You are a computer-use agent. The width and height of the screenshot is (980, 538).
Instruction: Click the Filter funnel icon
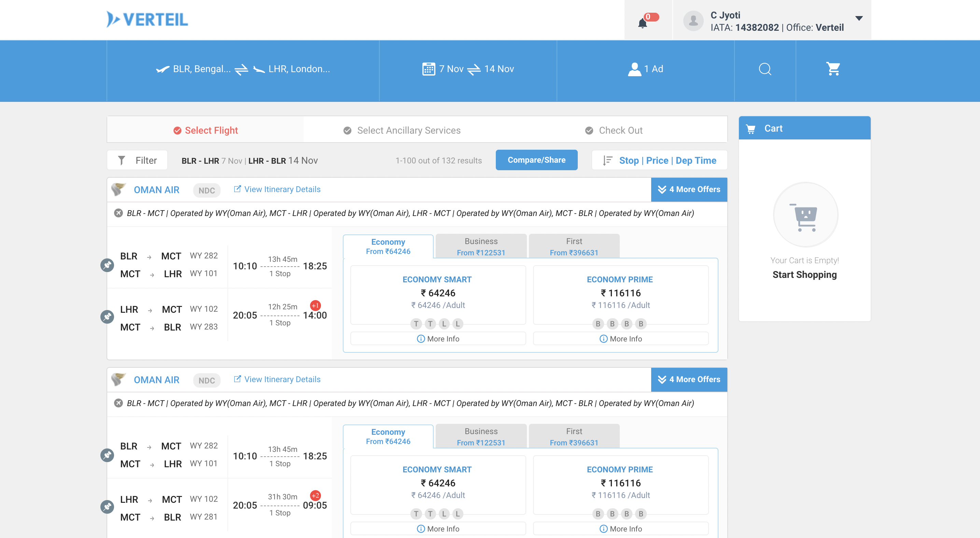click(121, 160)
